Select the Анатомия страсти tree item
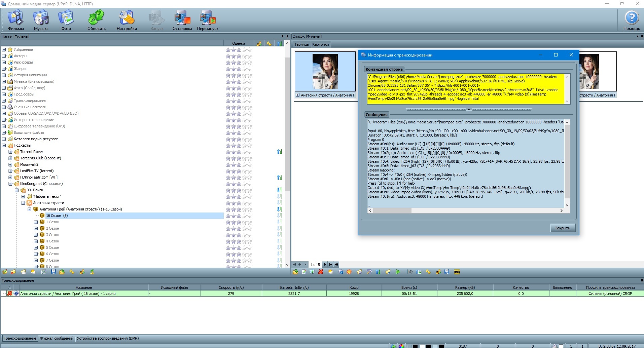The height and width of the screenshot is (348, 644). 48,203
